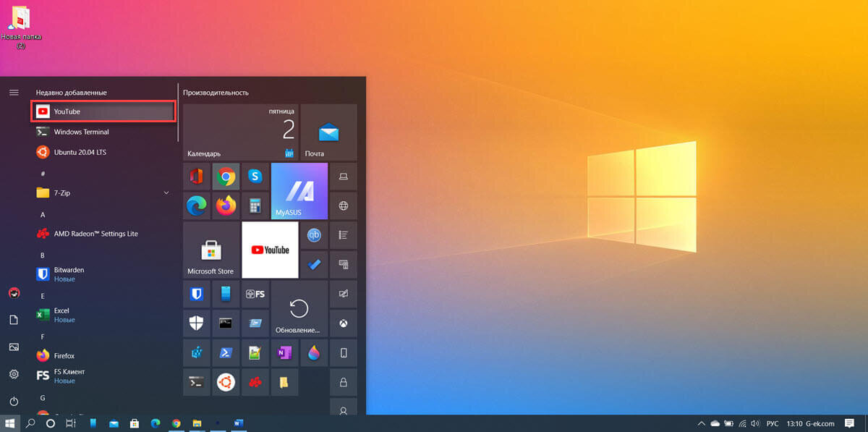This screenshot has height=432, width=868.
Task: Launch the Edge tile in Start menu
Action: (x=197, y=206)
